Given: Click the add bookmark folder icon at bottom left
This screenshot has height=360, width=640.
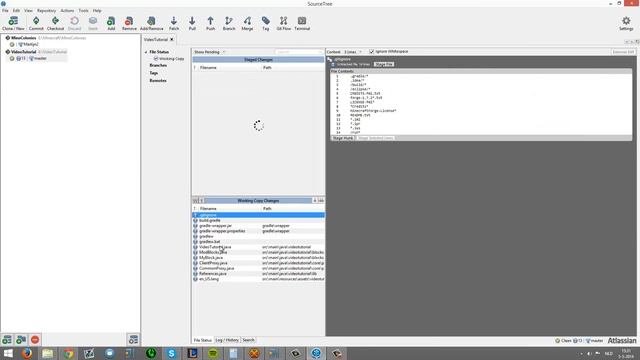Looking at the screenshot, I should tap(21, 340).
